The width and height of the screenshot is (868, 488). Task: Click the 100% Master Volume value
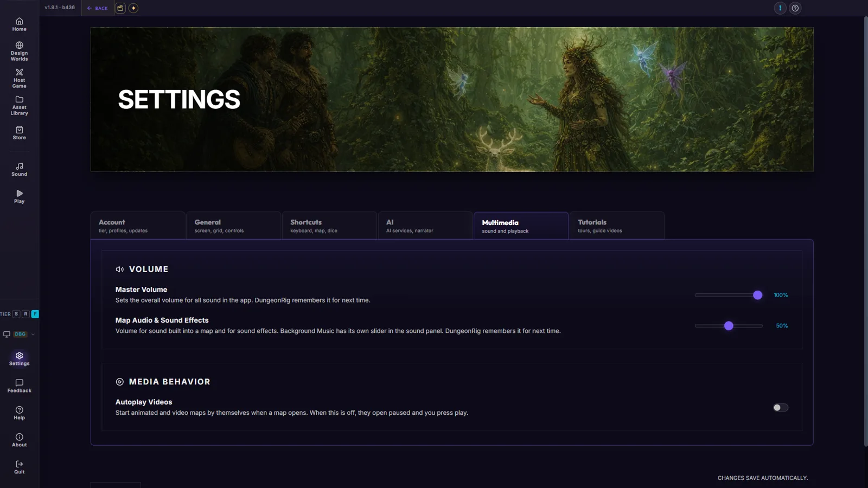[781, 295]
